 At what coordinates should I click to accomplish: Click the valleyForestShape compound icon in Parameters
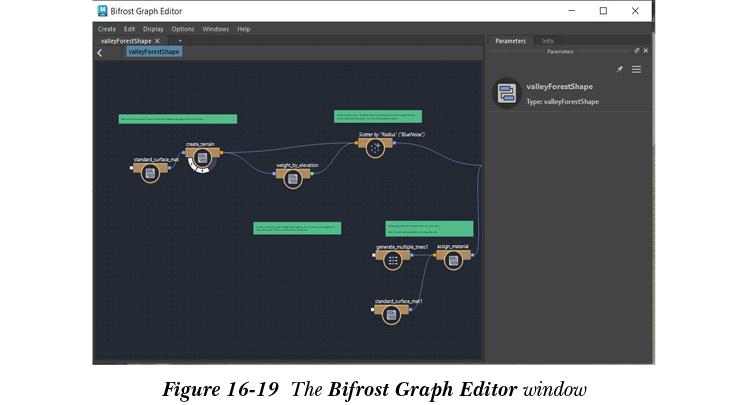pos(506,93)
